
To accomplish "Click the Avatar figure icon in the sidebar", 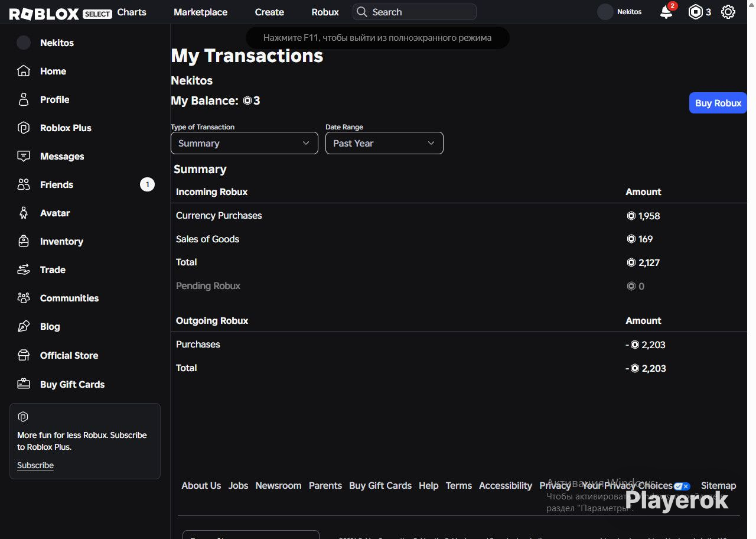I will click(x=24, y=213).
